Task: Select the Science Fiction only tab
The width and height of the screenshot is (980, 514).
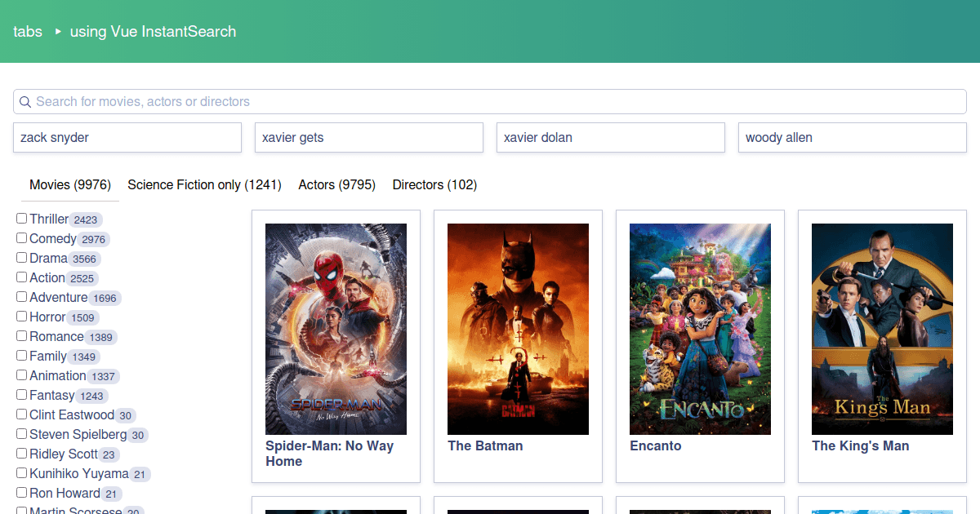Action: click(x=204, y=184)
